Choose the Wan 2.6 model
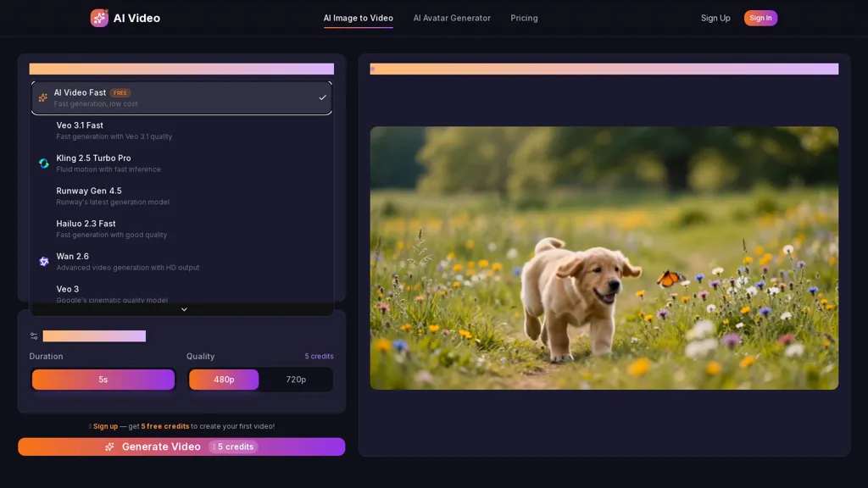Screen dimensions: 868x488 tap(181, 261)
